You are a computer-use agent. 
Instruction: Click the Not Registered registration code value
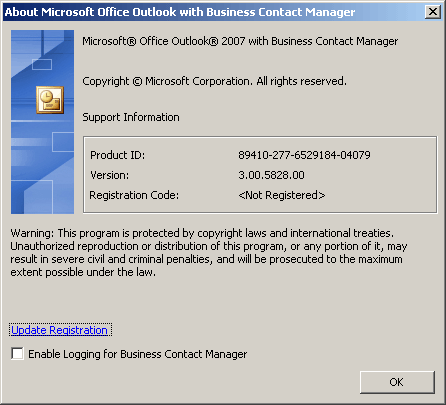282,195
